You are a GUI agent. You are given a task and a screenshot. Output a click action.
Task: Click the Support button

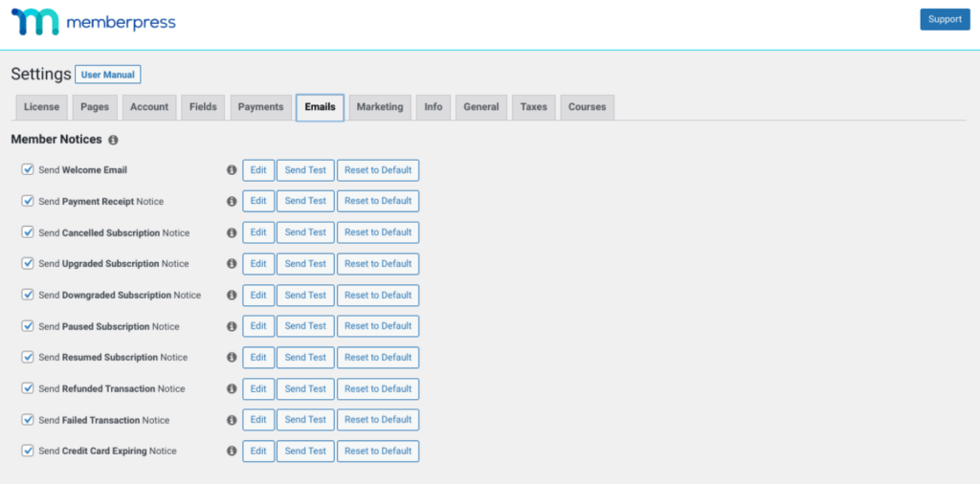click(945, 19)
